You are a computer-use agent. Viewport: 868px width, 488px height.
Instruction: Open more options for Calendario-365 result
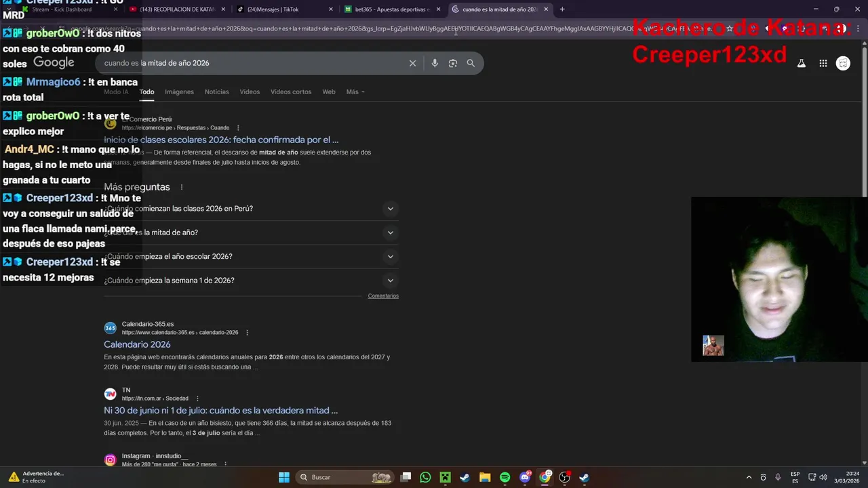247,333
